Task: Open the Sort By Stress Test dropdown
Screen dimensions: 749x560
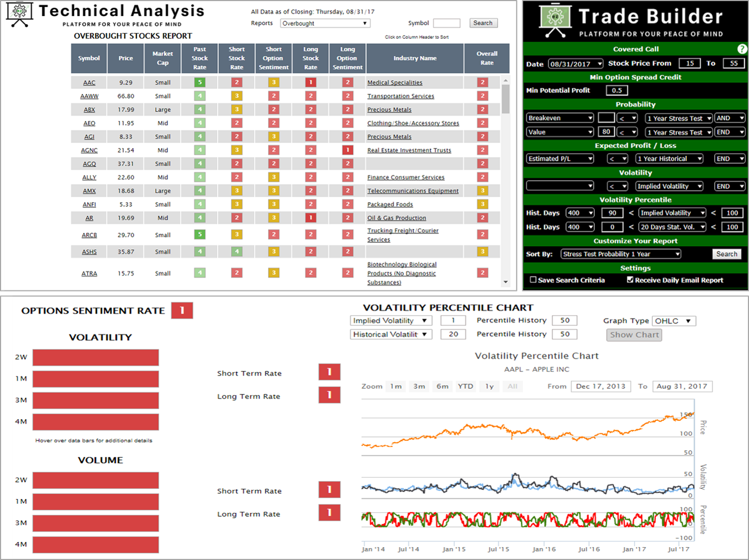Action: 621,254
